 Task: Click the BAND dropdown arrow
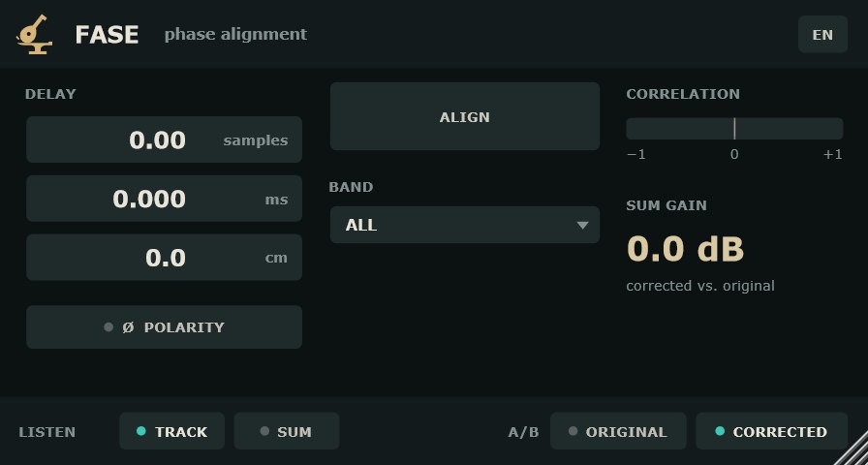point(582,226)
